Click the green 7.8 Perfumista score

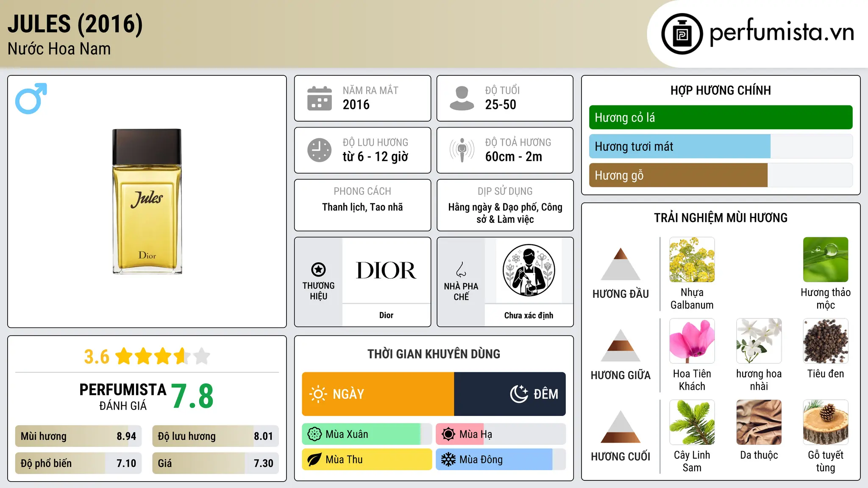click(x=192, y=396)
